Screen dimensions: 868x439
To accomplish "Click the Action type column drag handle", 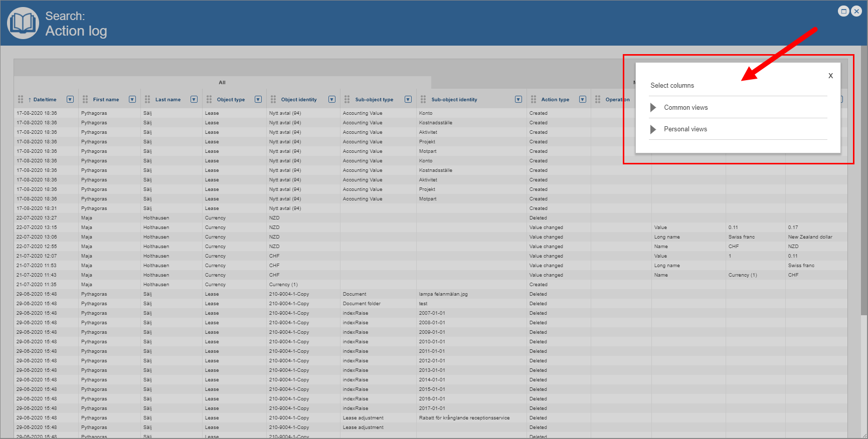I will (534, 99).
